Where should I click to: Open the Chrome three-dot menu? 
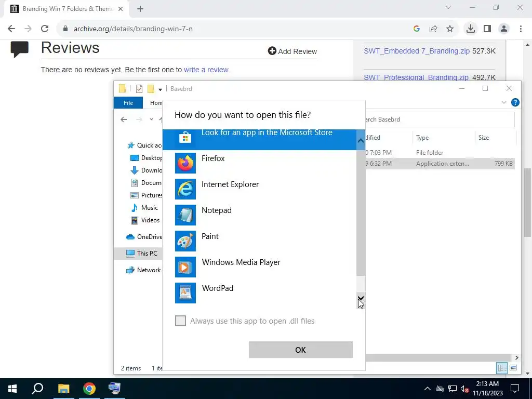(521, 29)
